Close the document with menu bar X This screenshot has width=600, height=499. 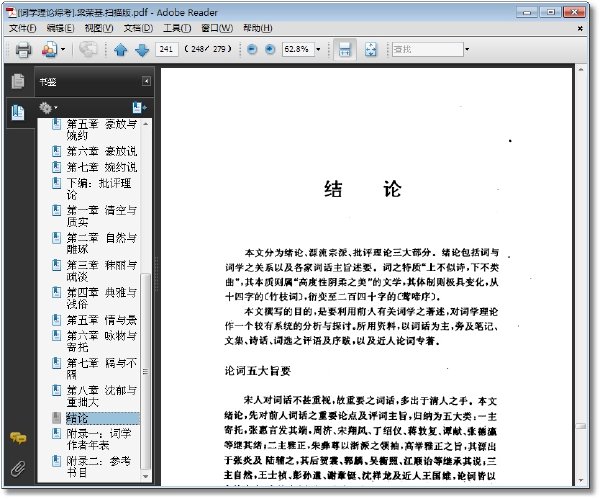tap(580, 28)
